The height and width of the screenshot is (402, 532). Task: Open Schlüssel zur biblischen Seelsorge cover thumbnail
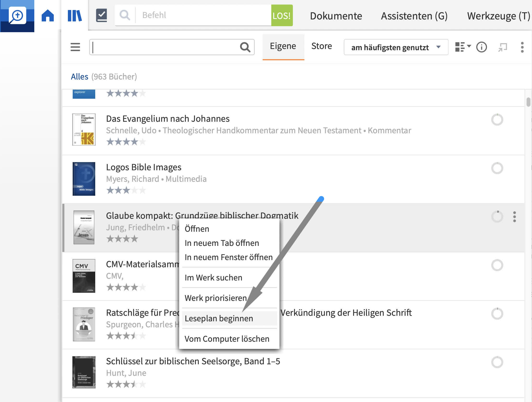pyautogui.click(x=84, y=372)
